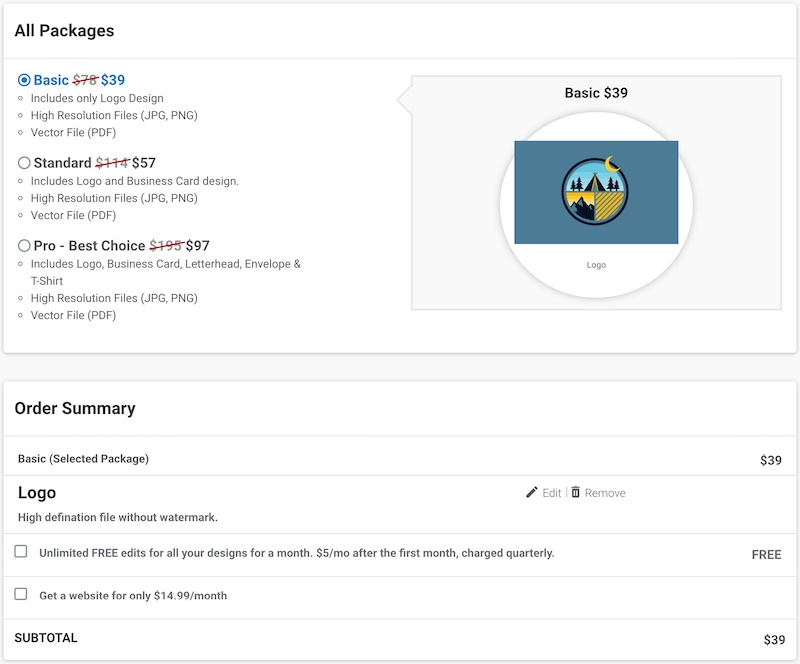The image size is (800, 664).
Task: Click the SUBTOTAL label
Action: coord(46,638)
